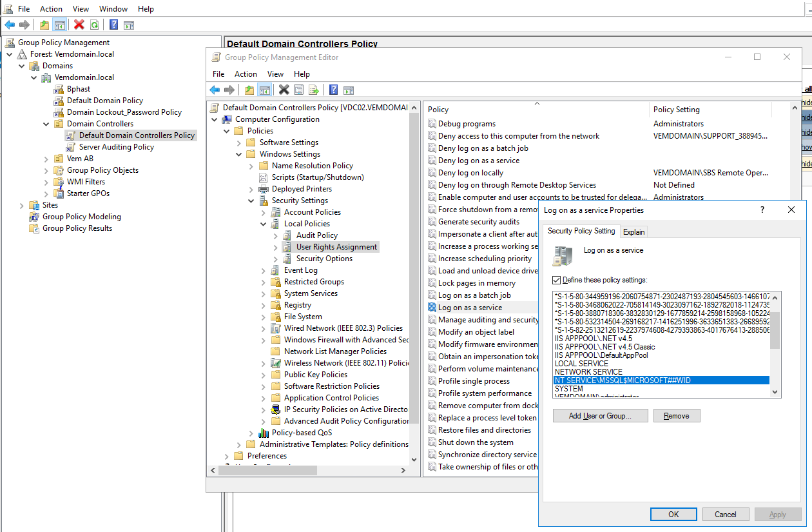Expand the Account Policies node
The image size is (812, 532).
(264, 212)
